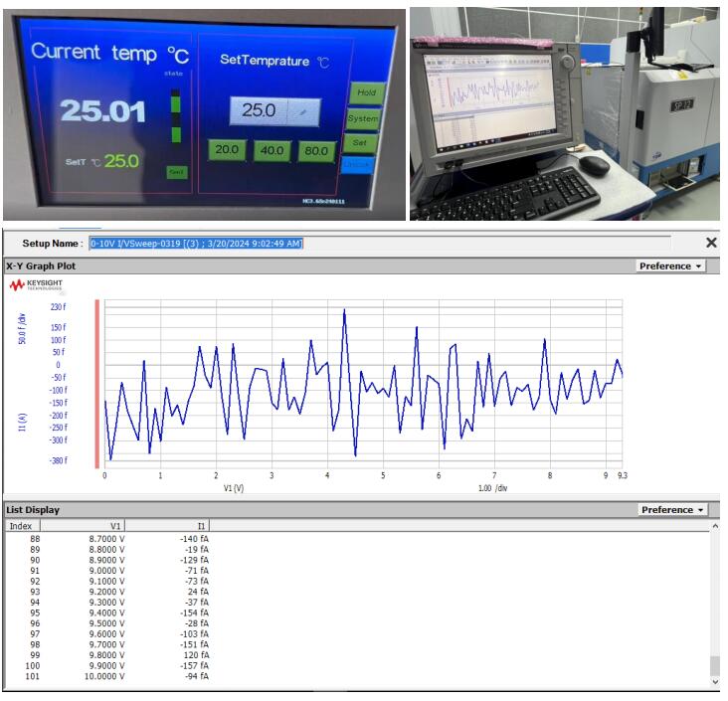Select the 80.0 preset temperature button

316,151
